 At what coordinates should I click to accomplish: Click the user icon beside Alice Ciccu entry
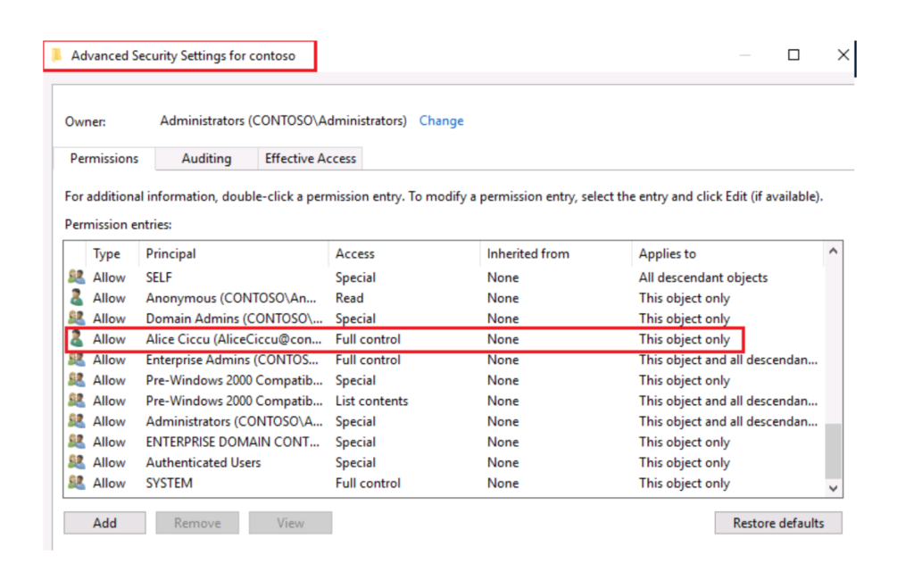coord(77,339)
